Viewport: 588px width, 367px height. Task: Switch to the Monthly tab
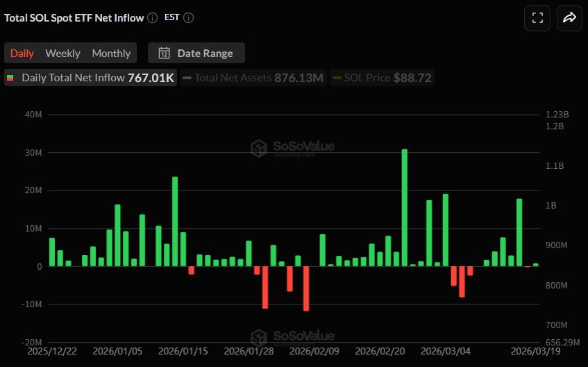[x=111, y=53]
